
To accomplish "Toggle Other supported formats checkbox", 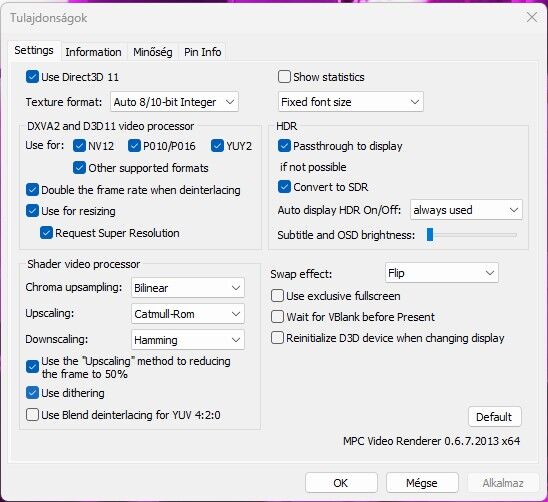I will tap(79, 168).
